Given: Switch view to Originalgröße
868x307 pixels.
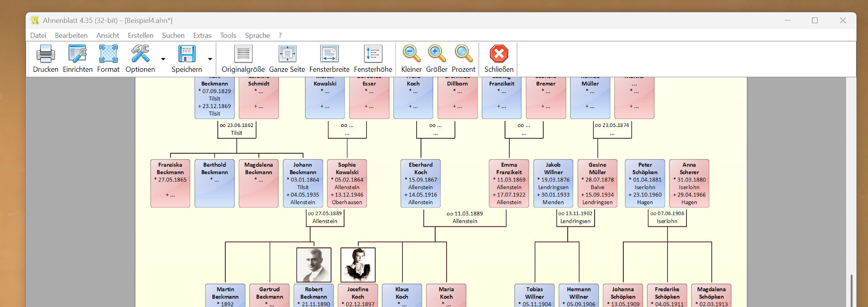Looking at the screenshot, I should (x=243, y=54).
